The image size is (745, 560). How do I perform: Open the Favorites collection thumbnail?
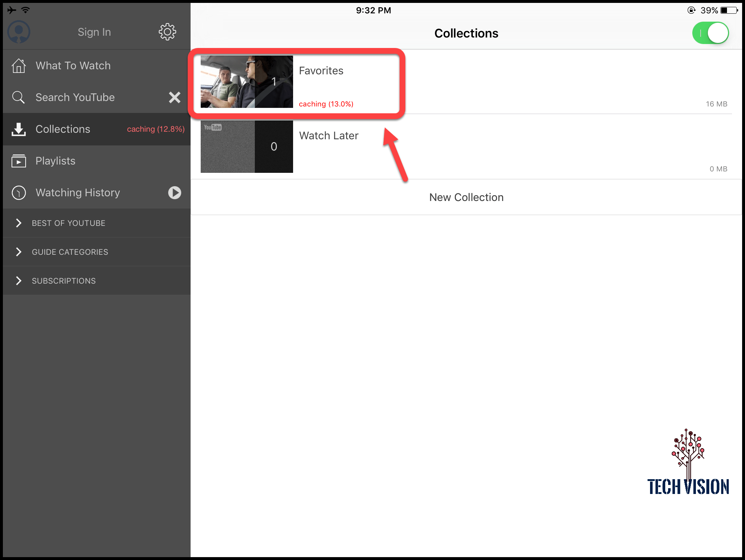tap(247, 82)
